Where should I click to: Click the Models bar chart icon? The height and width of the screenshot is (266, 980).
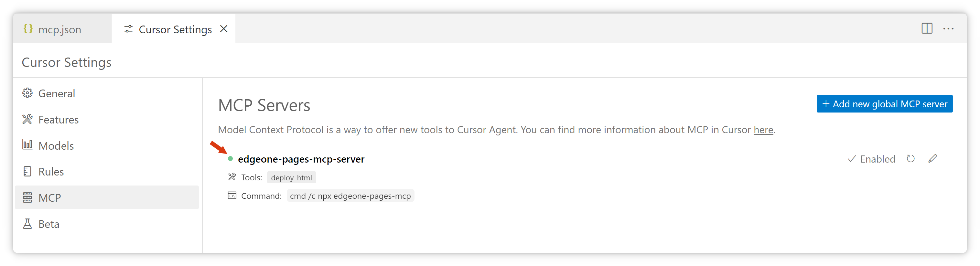[27, 145]
